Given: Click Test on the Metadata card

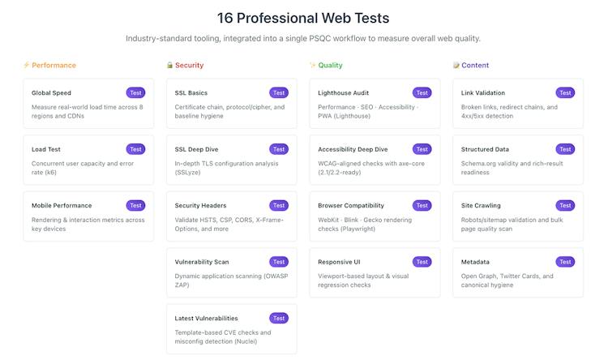Looking at the screenshot, I should 565,262.
